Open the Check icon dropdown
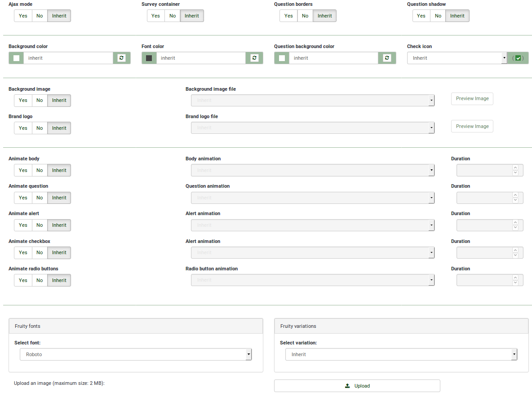The width and height of the screenshot is (532, 397). [457, 58]
